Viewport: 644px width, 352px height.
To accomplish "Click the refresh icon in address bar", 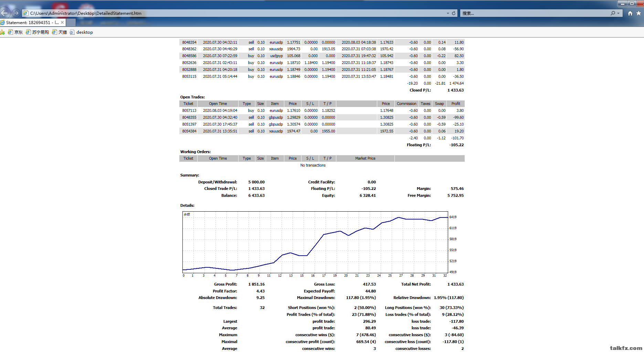I will pyautogui.click(x=454, y=13).
